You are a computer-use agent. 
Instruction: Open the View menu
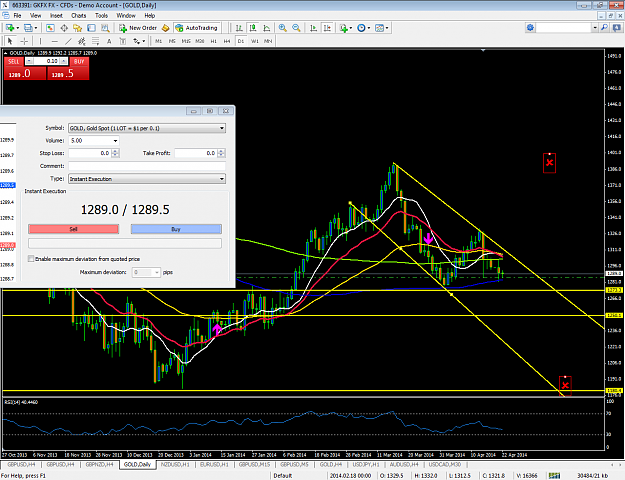click(x=35, y=16)
